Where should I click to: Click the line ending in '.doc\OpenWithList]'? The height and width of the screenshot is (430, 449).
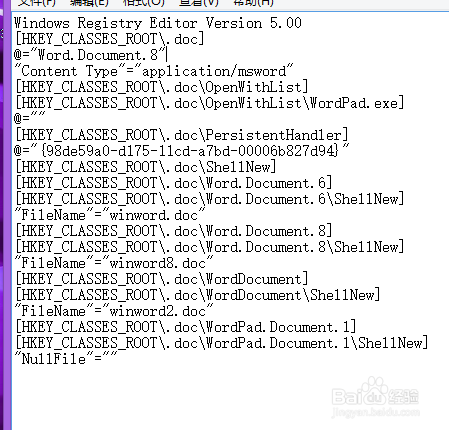point(162,87)
